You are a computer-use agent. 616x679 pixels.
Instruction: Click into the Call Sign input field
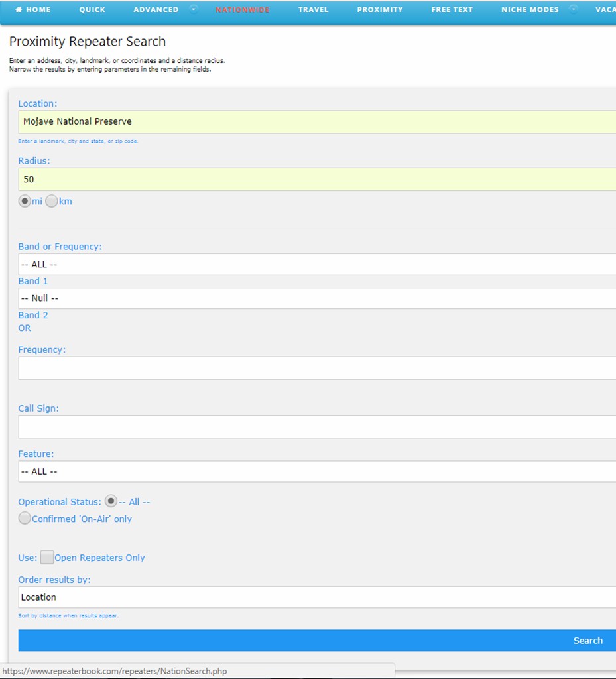pos(317,427)
